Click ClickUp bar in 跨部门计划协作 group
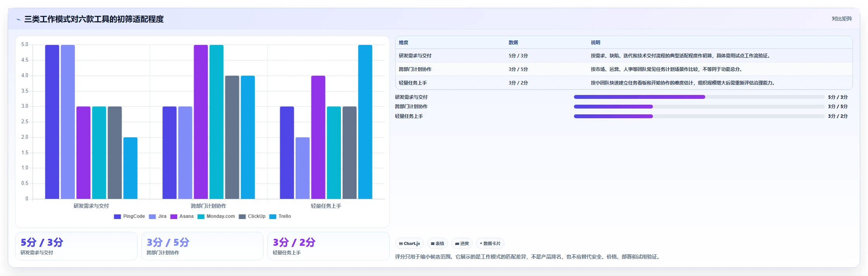This screenshot has height=276, width=868. click(x=232, y=137)
